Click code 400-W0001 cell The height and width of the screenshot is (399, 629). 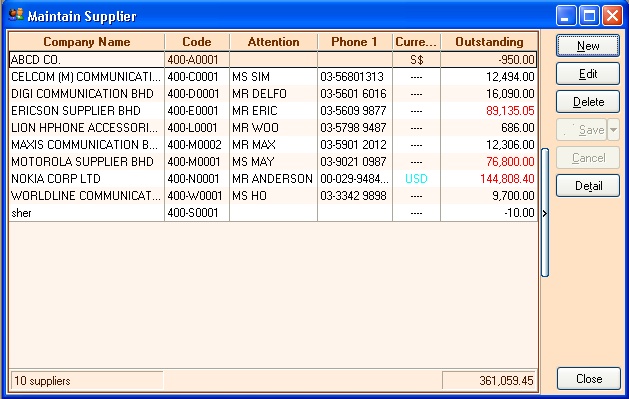(x=197, y=196)
